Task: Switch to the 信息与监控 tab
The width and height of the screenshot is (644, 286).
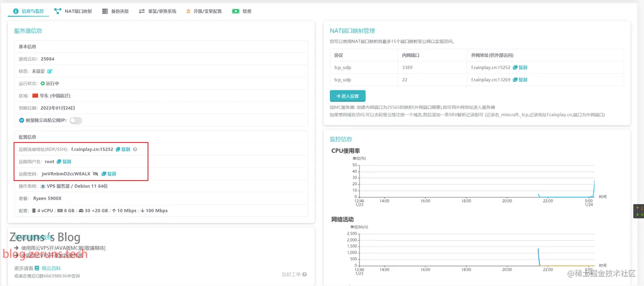Action: [29, 11]
